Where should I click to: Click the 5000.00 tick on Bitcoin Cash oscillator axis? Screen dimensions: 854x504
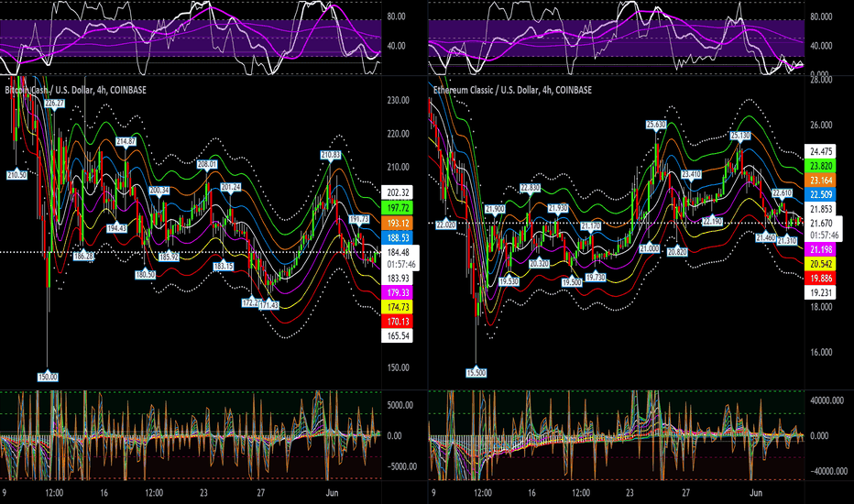400,405
